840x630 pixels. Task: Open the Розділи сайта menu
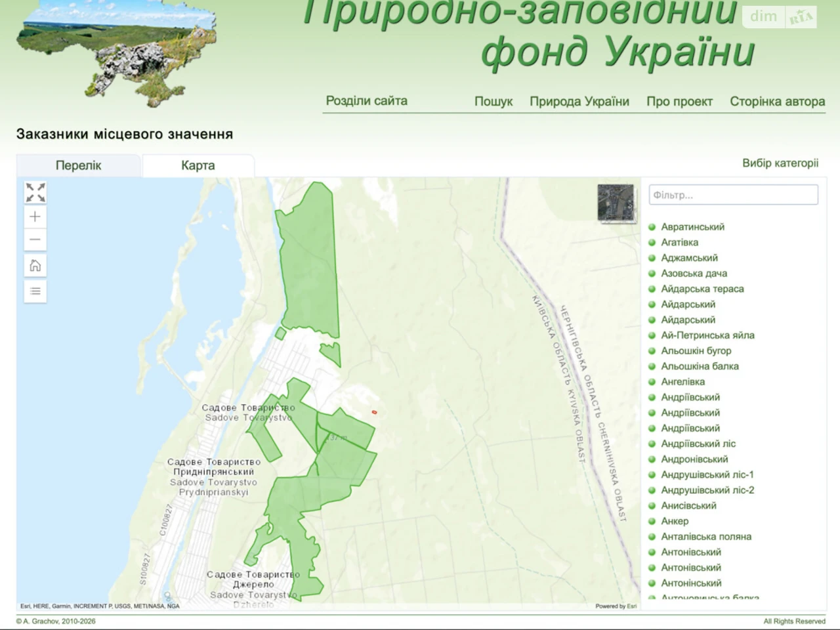[366, 101]
